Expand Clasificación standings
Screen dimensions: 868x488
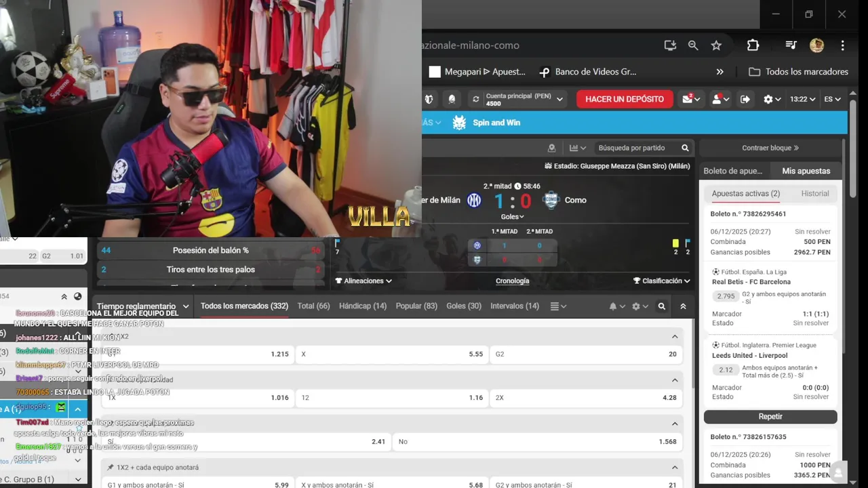pos(661,281)
